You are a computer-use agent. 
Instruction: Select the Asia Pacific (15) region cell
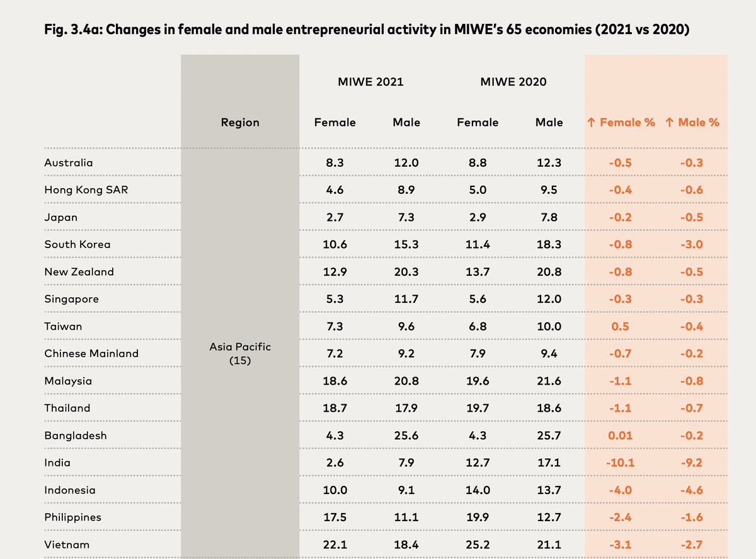coord(240,354)
